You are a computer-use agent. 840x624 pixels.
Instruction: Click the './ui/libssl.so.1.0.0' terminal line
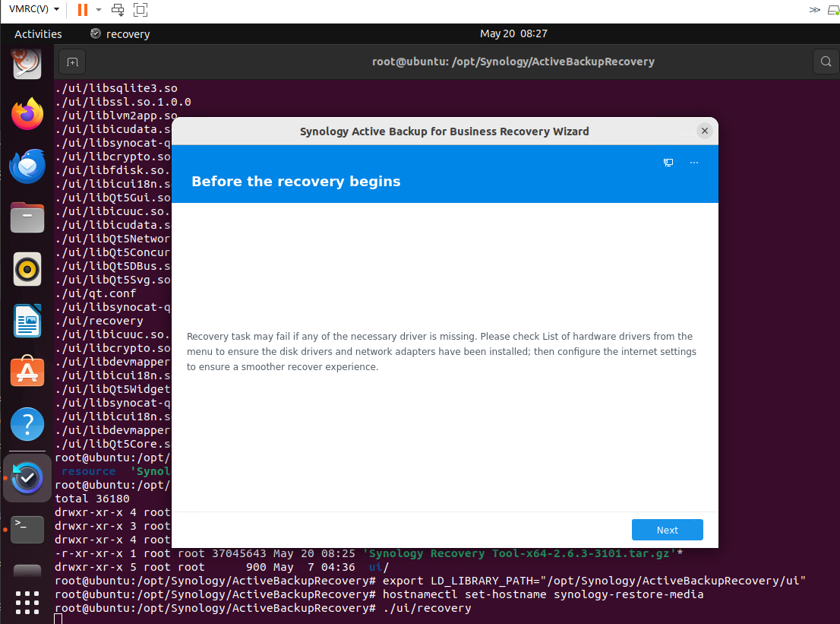[x=123, y=102]
